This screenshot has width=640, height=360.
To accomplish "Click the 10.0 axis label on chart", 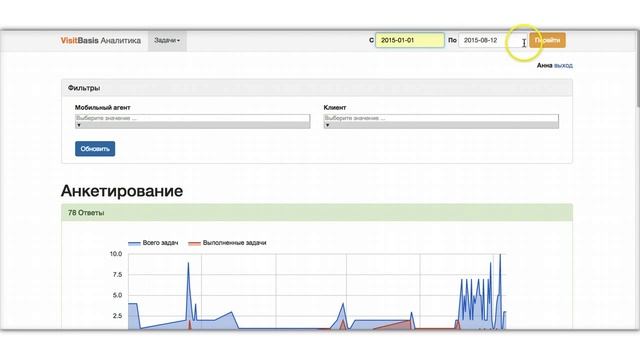I will tap(116, 253).
